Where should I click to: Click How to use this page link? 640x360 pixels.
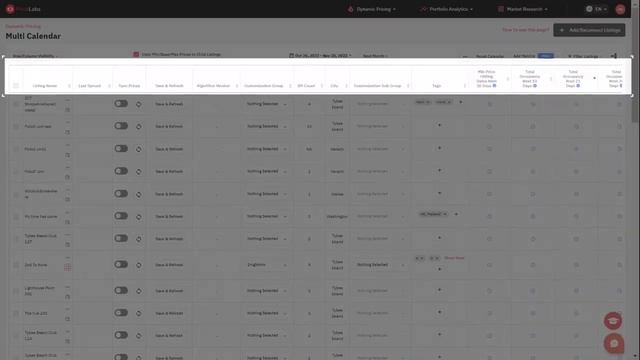pyautogui.click(x=525, y=30)
